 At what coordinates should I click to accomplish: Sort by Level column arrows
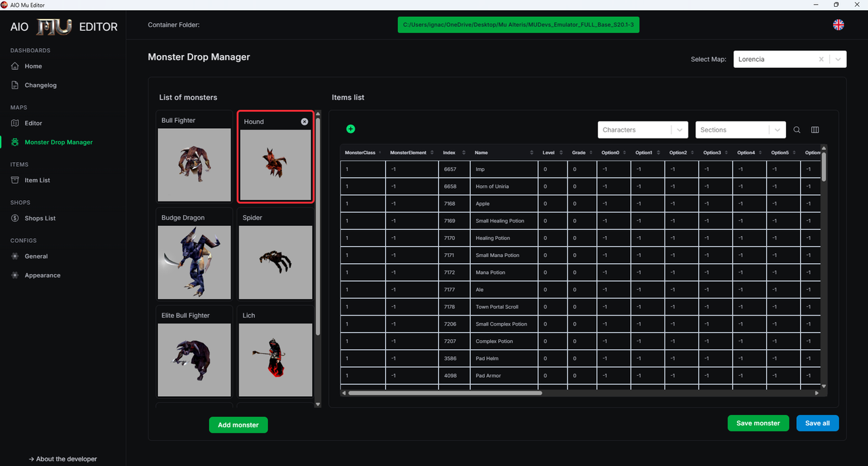[561, 153]
